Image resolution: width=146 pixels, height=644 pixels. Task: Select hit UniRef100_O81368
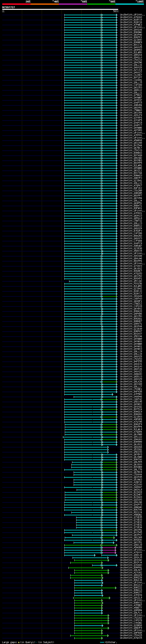coord(131,537)
